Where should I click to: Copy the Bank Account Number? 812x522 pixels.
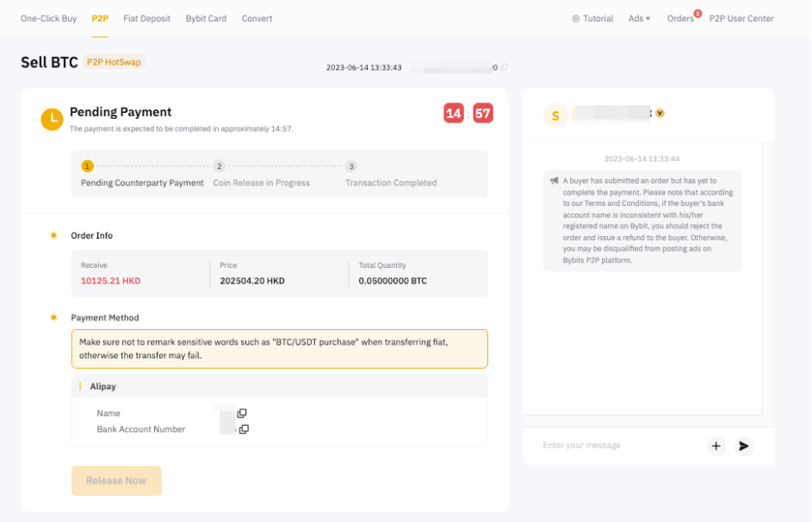244,429
